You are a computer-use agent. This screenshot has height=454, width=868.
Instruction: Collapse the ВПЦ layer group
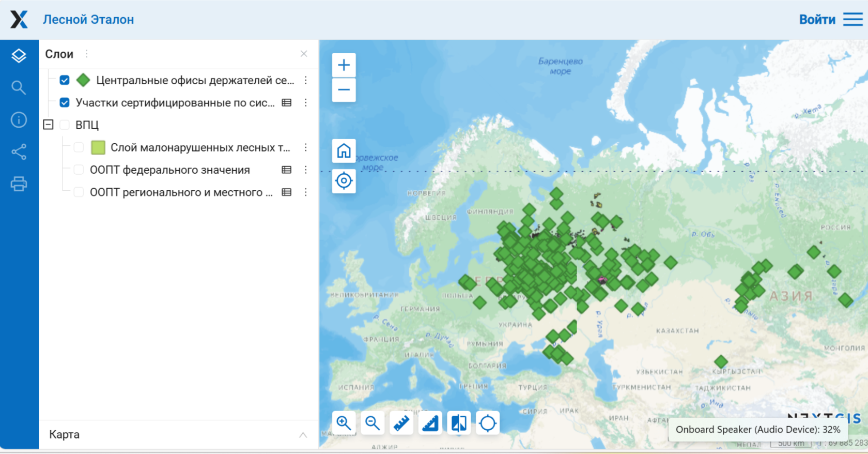(48, 125)
